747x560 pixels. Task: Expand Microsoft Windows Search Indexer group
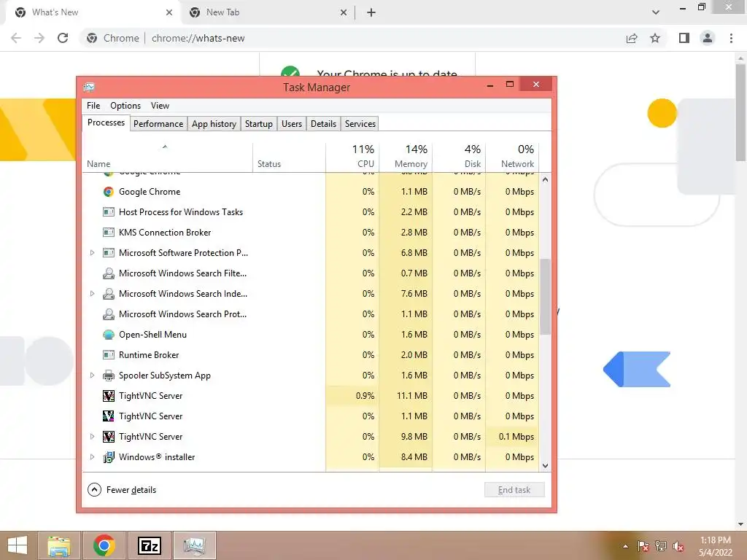93,294
